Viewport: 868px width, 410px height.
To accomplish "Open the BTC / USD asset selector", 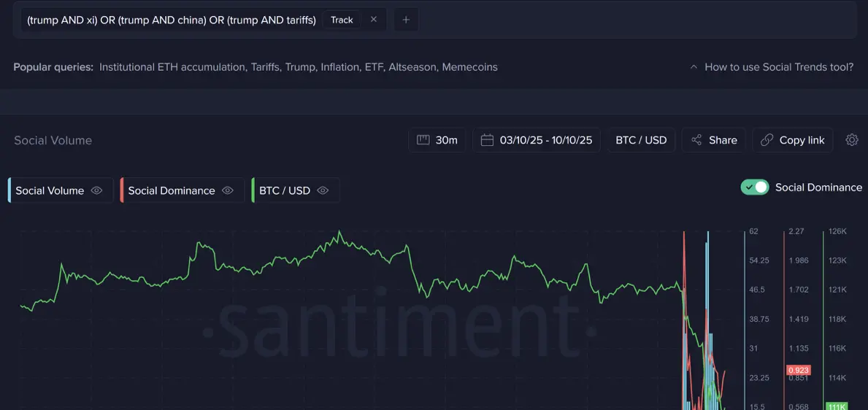I will tap(641, 140).
